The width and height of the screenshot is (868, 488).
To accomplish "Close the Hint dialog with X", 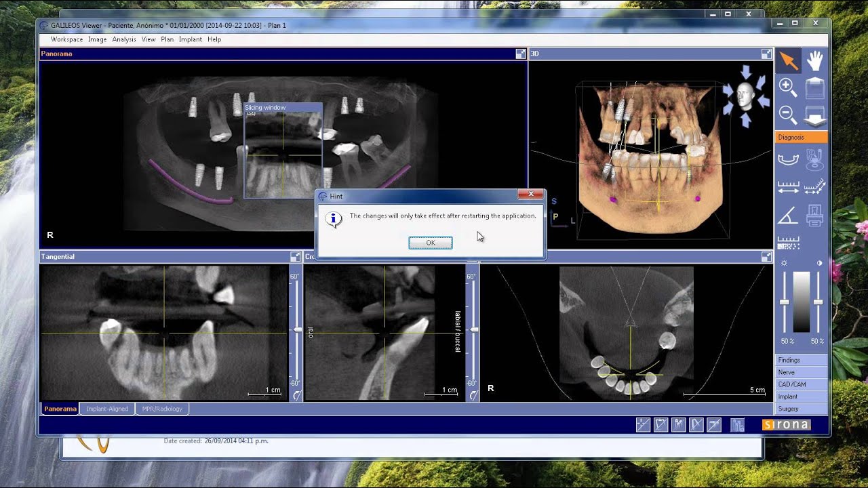I will (x=531, y=195).
